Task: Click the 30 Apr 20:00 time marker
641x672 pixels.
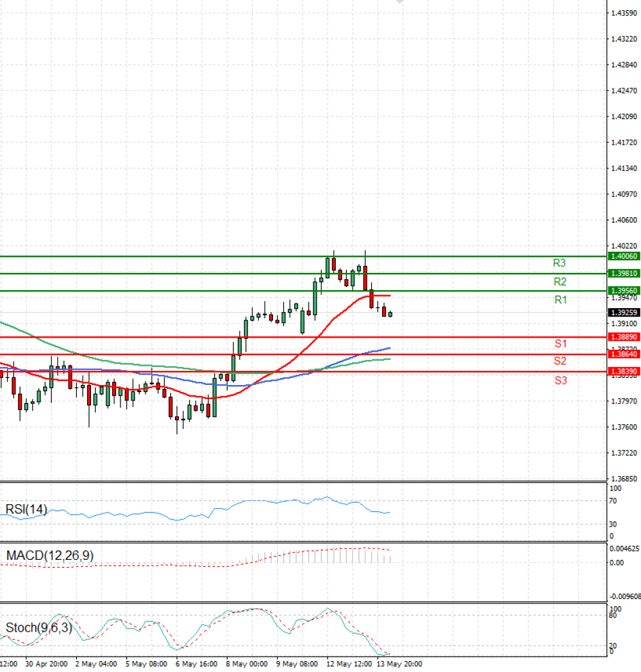Action: click(46, 664)
